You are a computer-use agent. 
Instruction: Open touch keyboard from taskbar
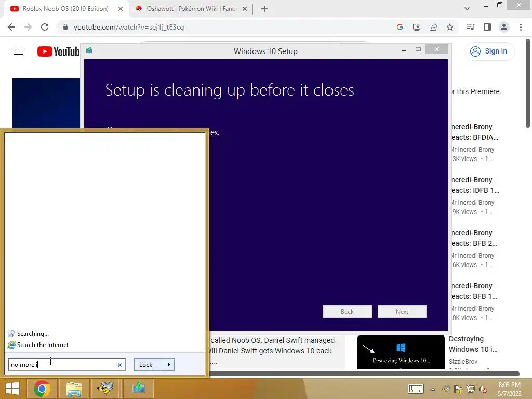416,389
